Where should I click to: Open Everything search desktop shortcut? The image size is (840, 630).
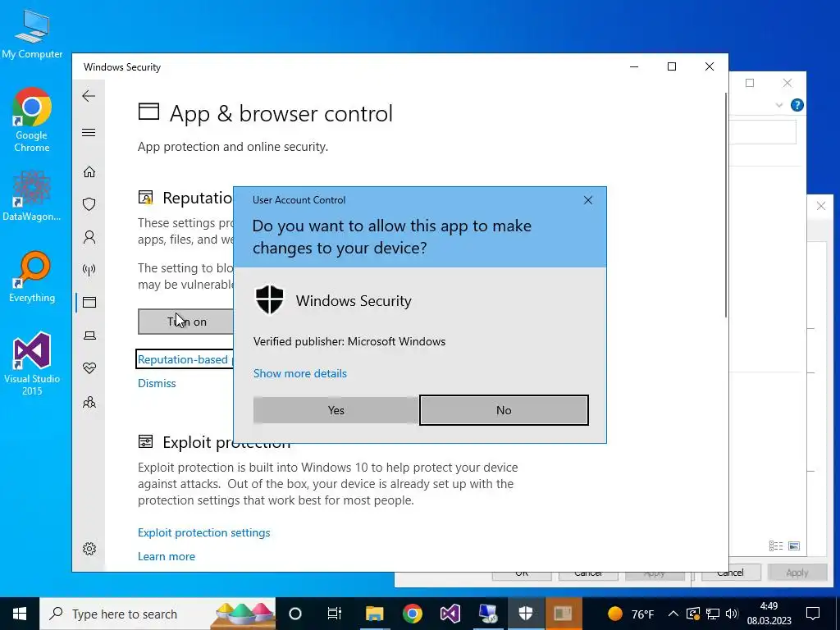pos(32,277)
